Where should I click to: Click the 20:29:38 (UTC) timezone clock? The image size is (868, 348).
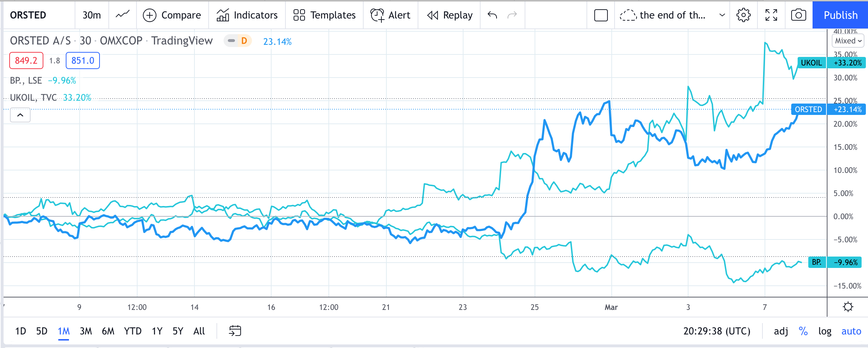[x=717, y=331]
